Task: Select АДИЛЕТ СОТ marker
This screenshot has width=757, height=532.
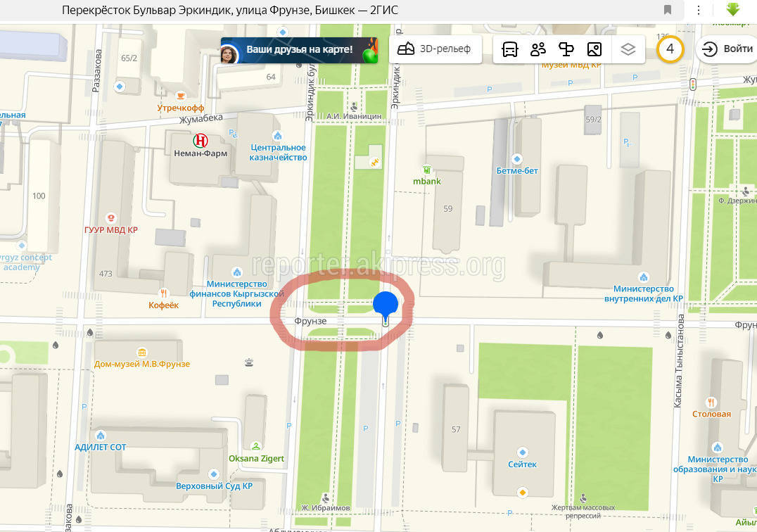Action: pyautogui.click(x=101, y=435)
